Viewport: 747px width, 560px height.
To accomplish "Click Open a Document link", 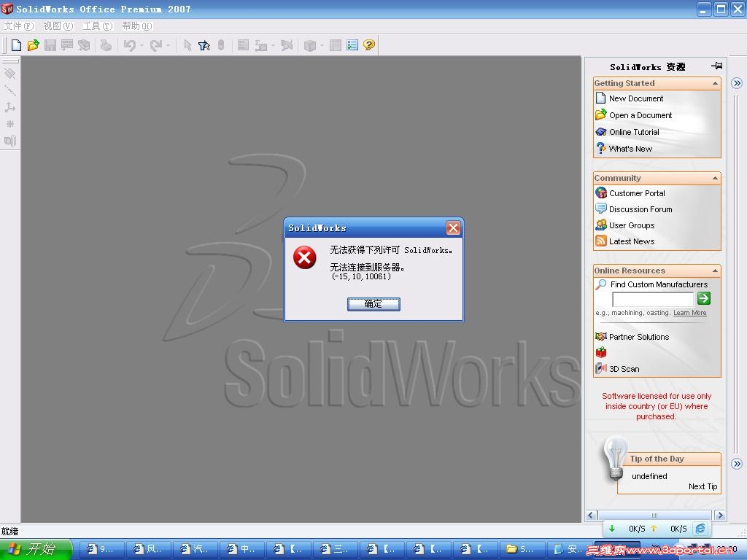I will pyautogui.click(x=640, y=115).
